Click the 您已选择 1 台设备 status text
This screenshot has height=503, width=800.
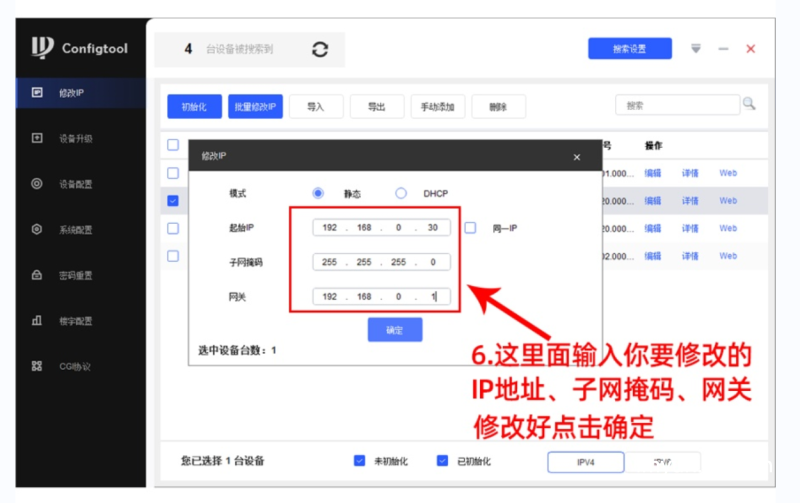222,461
